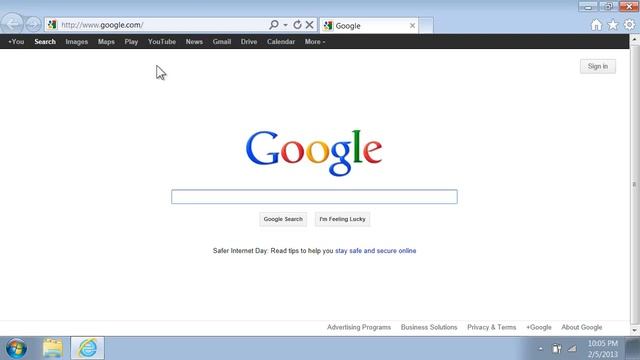
Task: Click the scrollbar up arrow
Action: tap(634, 39)
